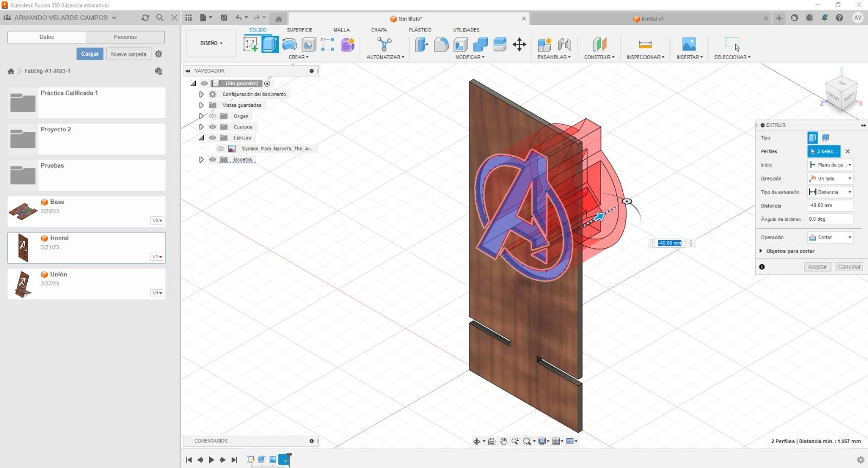Open the Operación Cortar dropdown

(x=830, y=238)
